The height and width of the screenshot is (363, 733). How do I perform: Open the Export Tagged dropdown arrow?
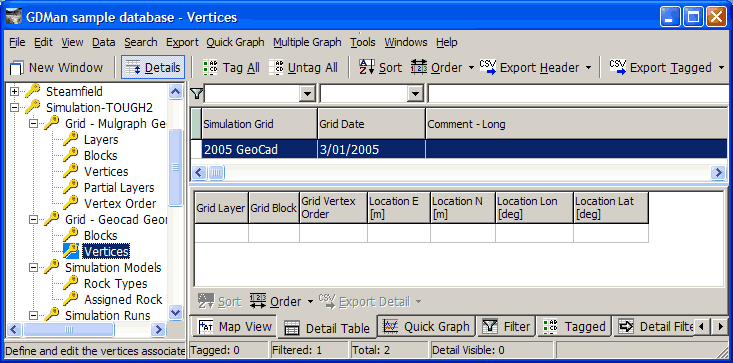click(720, 68)
